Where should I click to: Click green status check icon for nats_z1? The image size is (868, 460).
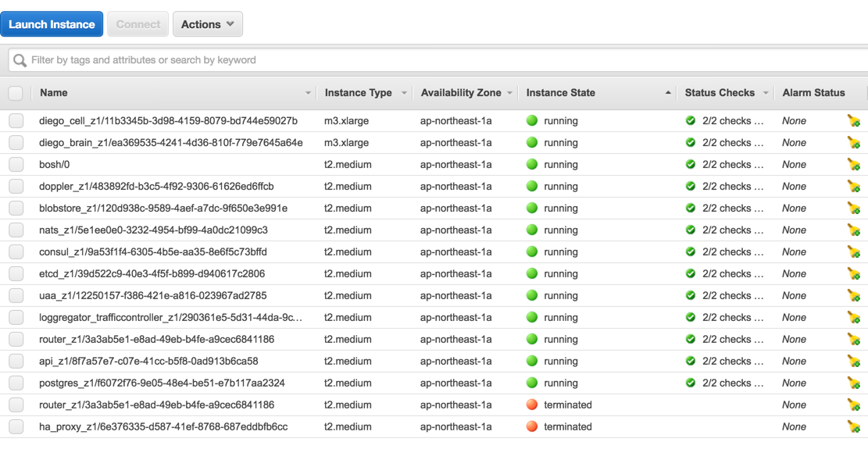pyautogui.click(x=691, y=230)
